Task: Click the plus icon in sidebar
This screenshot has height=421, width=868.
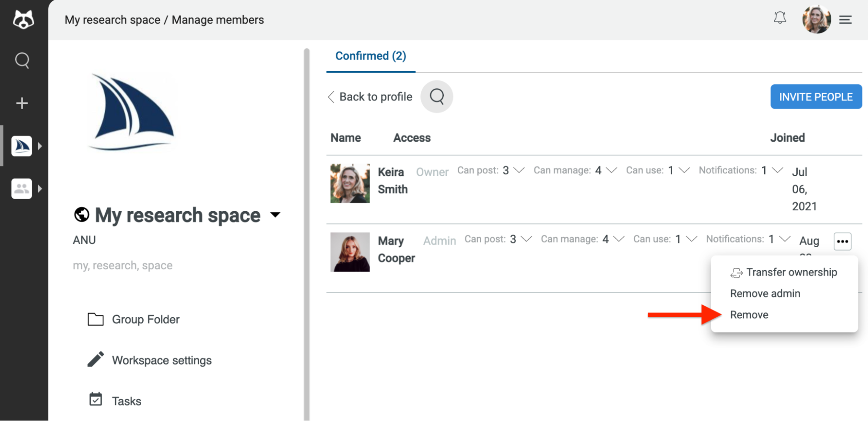Action: (22, 103)
